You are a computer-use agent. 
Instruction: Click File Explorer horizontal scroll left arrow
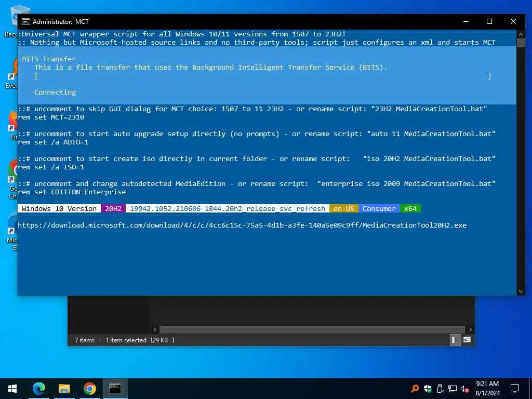pos(155,329)
